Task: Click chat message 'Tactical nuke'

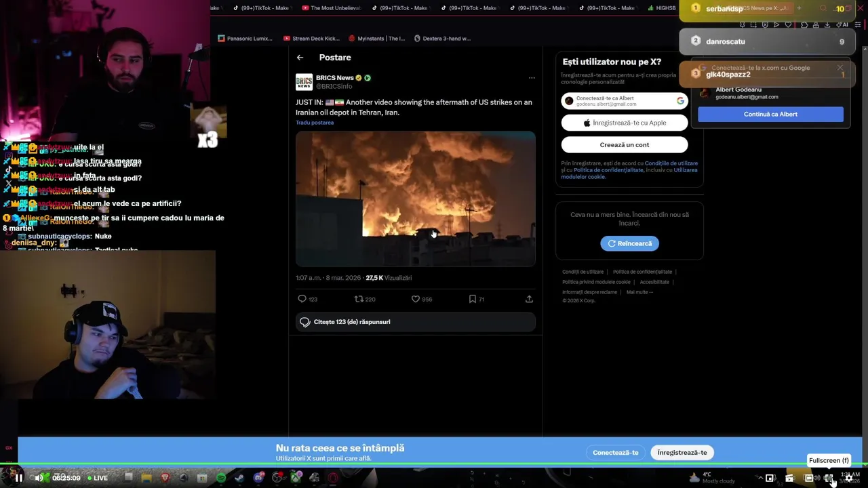Action: click(117, 250)
